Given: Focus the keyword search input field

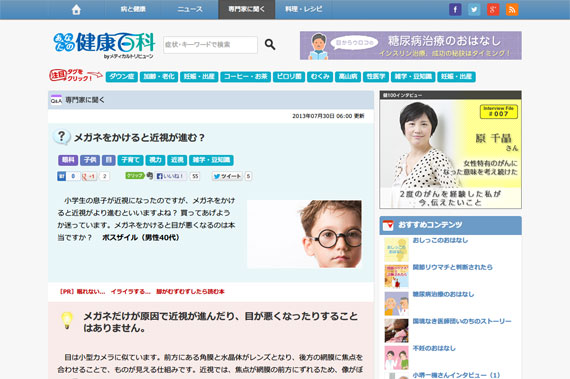Looking at the screenshot, I should click(210, 45).
